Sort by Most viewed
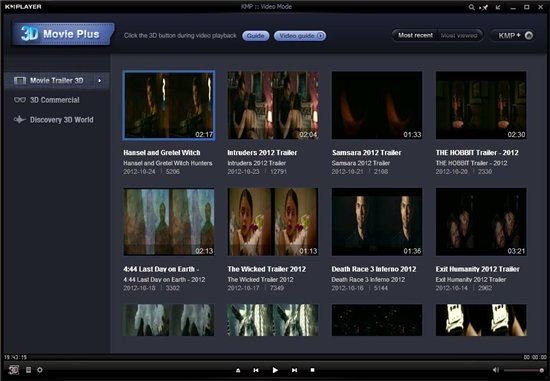The image size is (550, 381). pyautogui.click(x=459, y=35)
